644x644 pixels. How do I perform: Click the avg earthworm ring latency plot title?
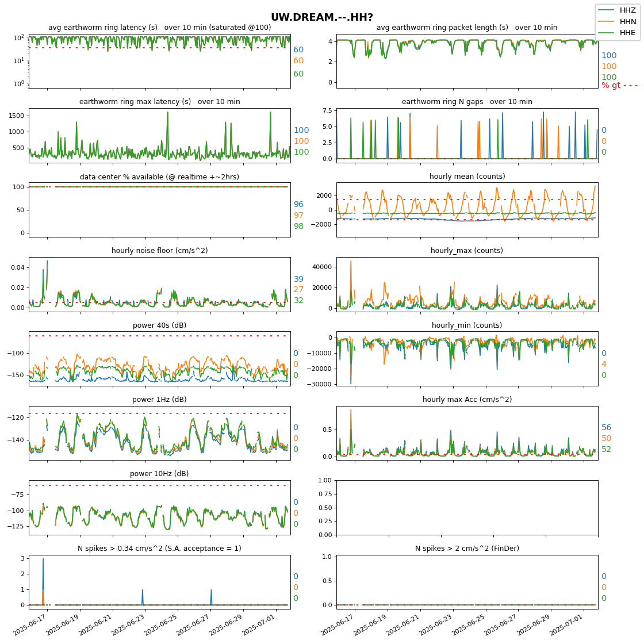160,28
